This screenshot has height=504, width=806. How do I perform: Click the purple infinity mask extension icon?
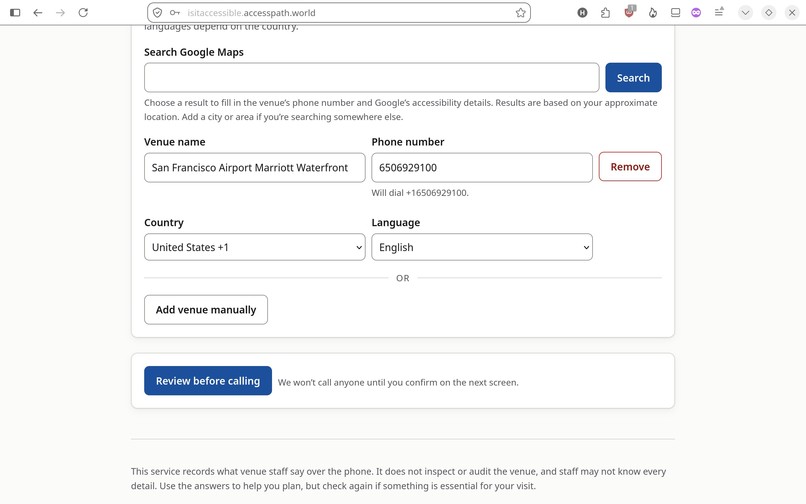pyautogui.click(x=696, y=13)
